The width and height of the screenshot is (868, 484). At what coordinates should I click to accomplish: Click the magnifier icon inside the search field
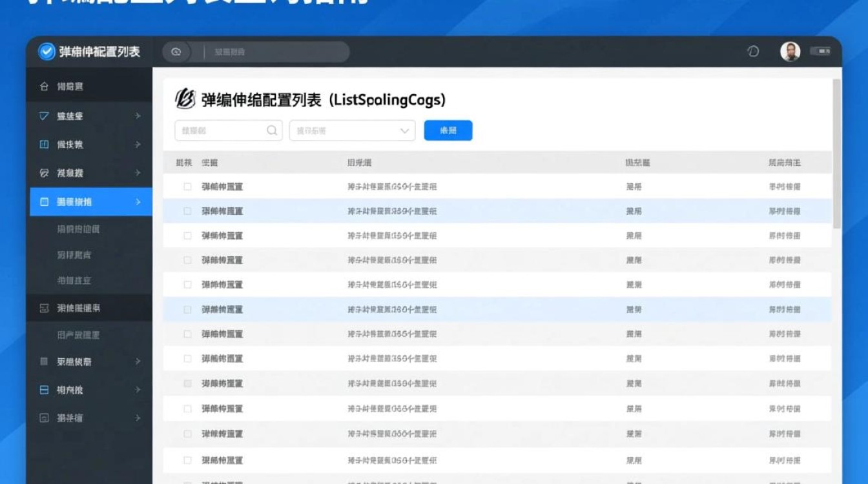[x=271, y=130]
